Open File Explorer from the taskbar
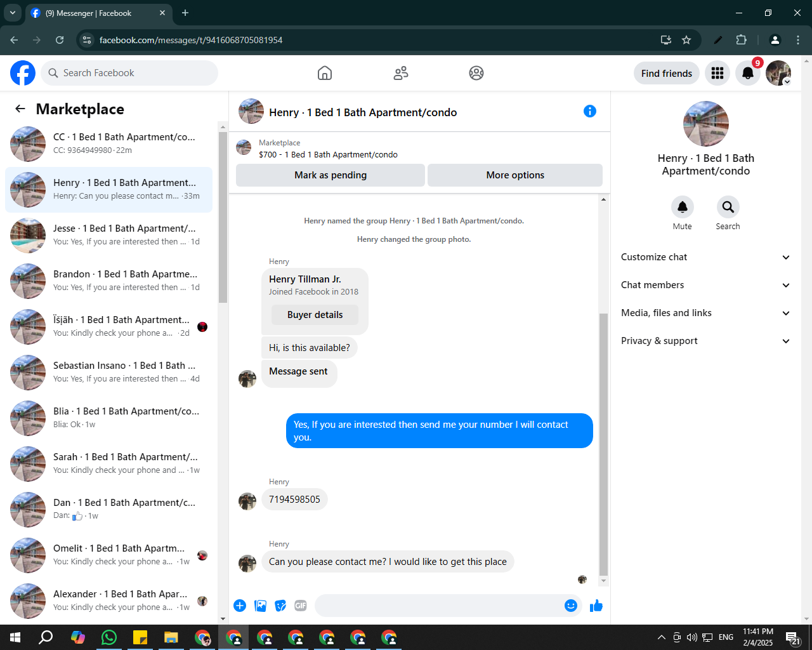This screenshot has height=650, width=812. [x=171, y=637]
